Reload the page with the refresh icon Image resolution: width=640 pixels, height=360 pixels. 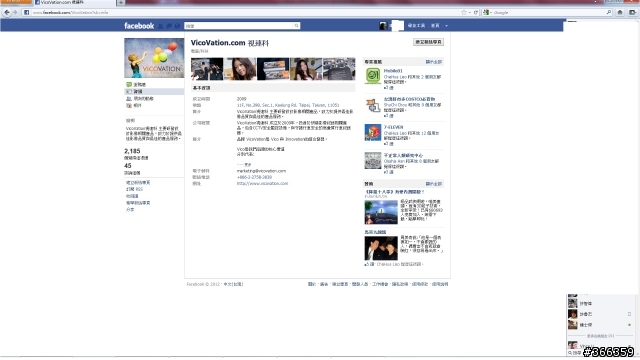[x=476, y=12]
